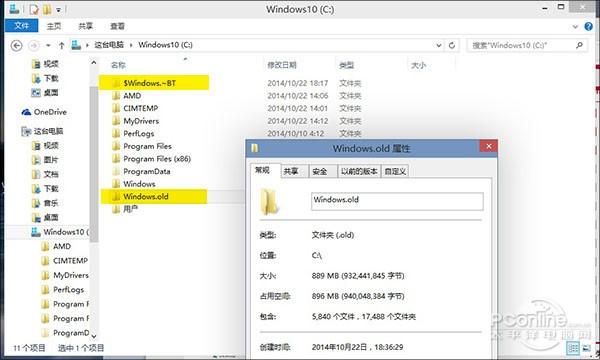Sort by the 修改日期 column header
Image resolution: width=600 pixels, height=360 pixels.
point(282,65)
